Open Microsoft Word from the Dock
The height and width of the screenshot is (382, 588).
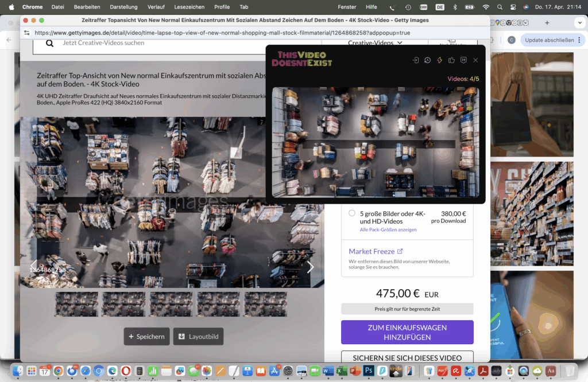(x=328, y=371)
